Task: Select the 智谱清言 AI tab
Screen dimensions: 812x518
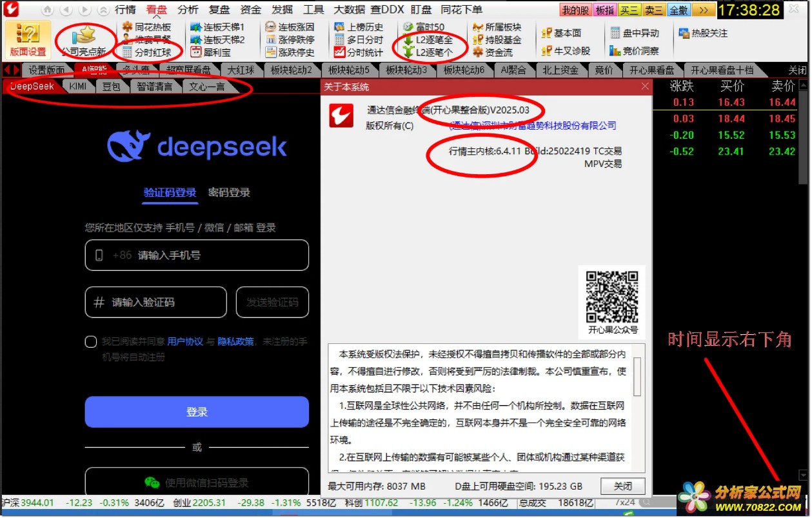Action: [154, 86]
